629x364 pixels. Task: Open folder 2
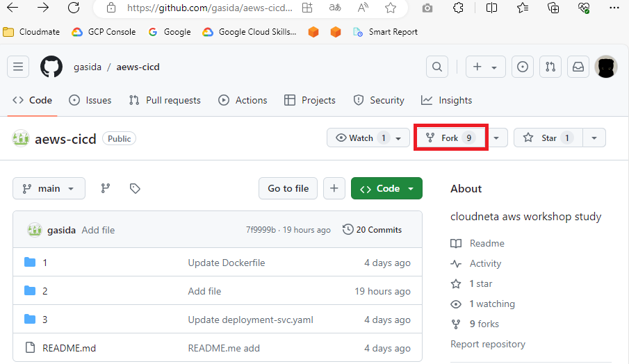pyautogui.click(x=45, y=292)
